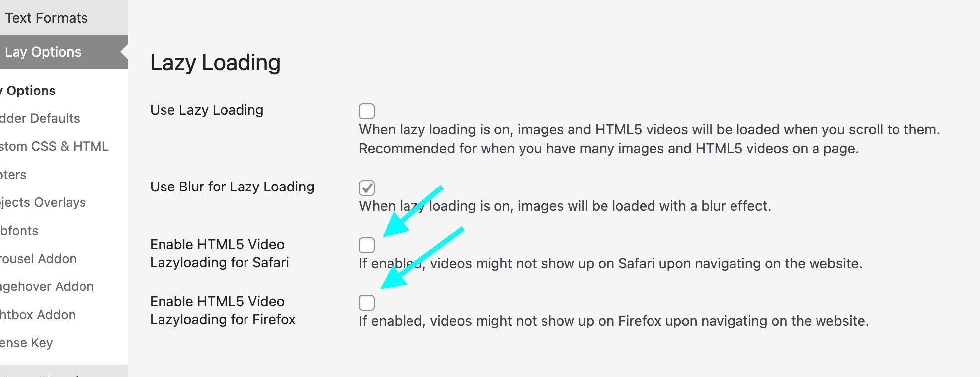Open the Imagehover Addon settings
This screenshot has height=377, width=980.
tap(47, 286)
